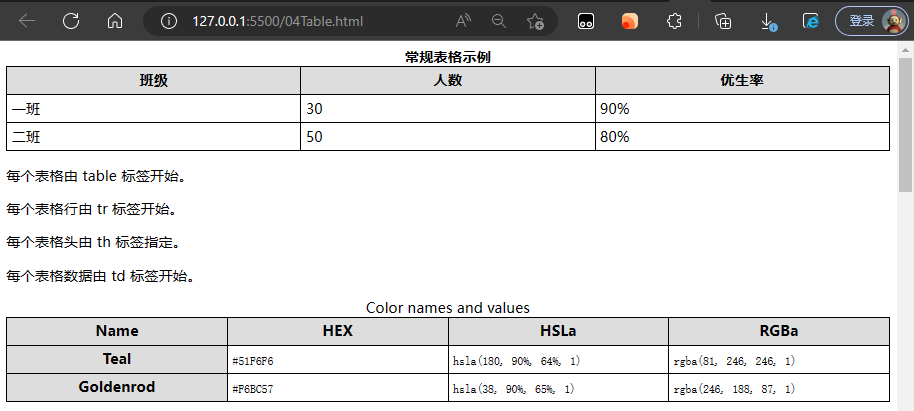Click the paragraph about the table tag
914x411 pixels.
pyautogui.click(x=96, y=177)
